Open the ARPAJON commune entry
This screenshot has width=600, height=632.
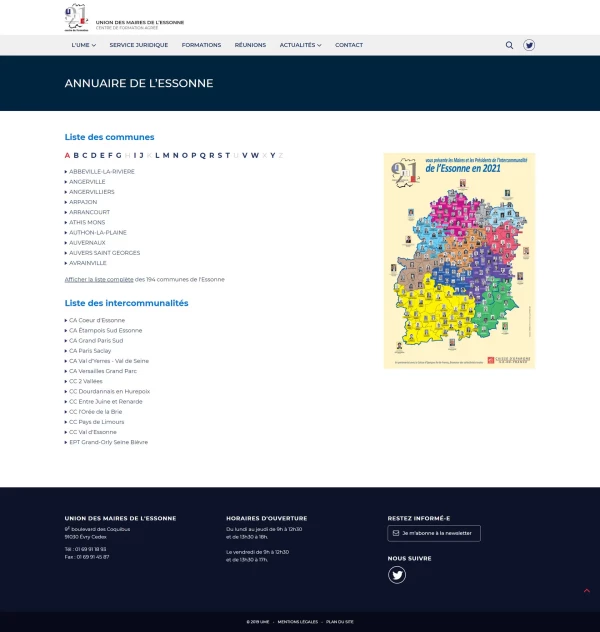83,202
